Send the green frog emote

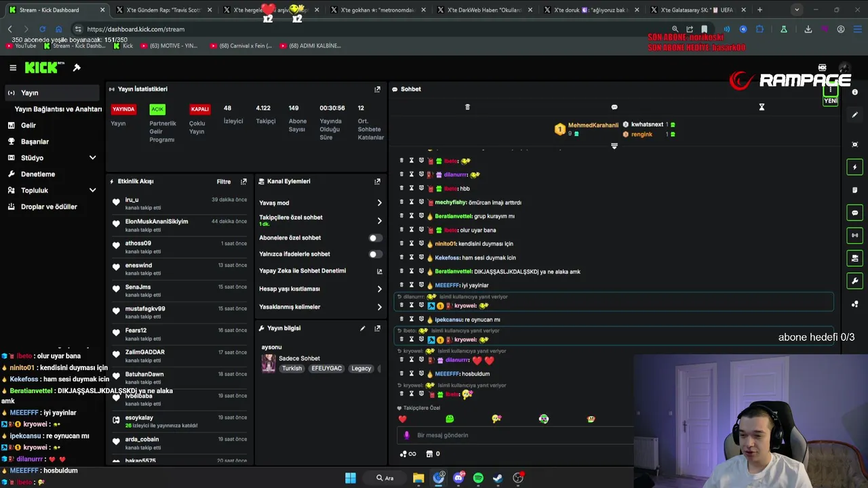coord(450,419)
